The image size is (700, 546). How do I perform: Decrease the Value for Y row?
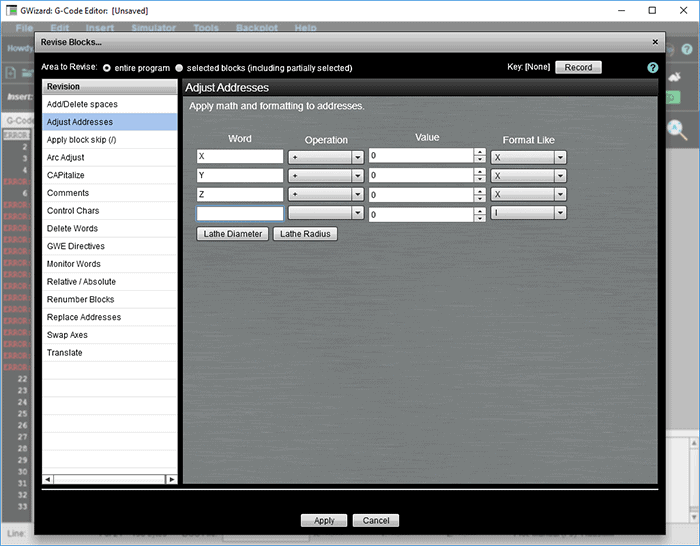pos(480,179)
